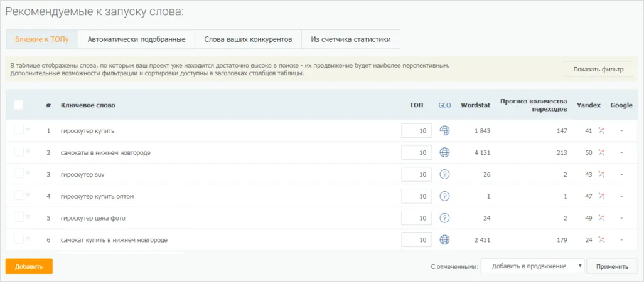
Task: Switch to 'Слова ваших конкурентов' tab
Action: (248, 39)
